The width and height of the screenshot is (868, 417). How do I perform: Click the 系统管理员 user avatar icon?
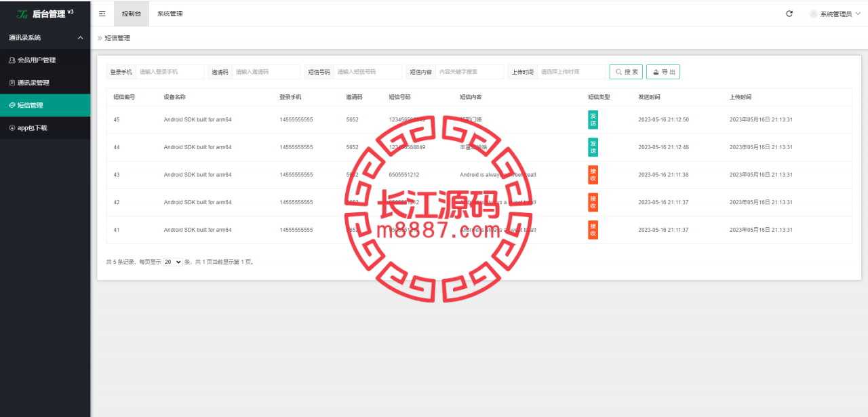(814, 14)
